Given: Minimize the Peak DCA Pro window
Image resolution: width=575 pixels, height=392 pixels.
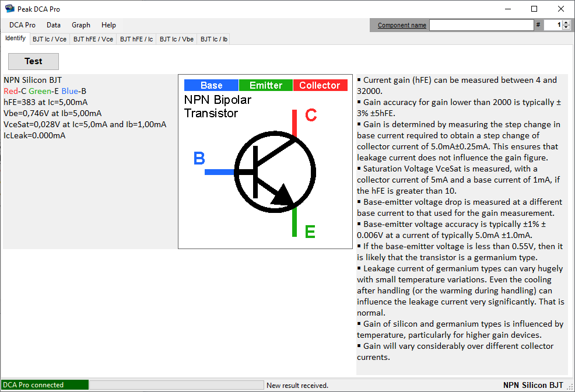Looking at the screenshot, I should [508, 9].
